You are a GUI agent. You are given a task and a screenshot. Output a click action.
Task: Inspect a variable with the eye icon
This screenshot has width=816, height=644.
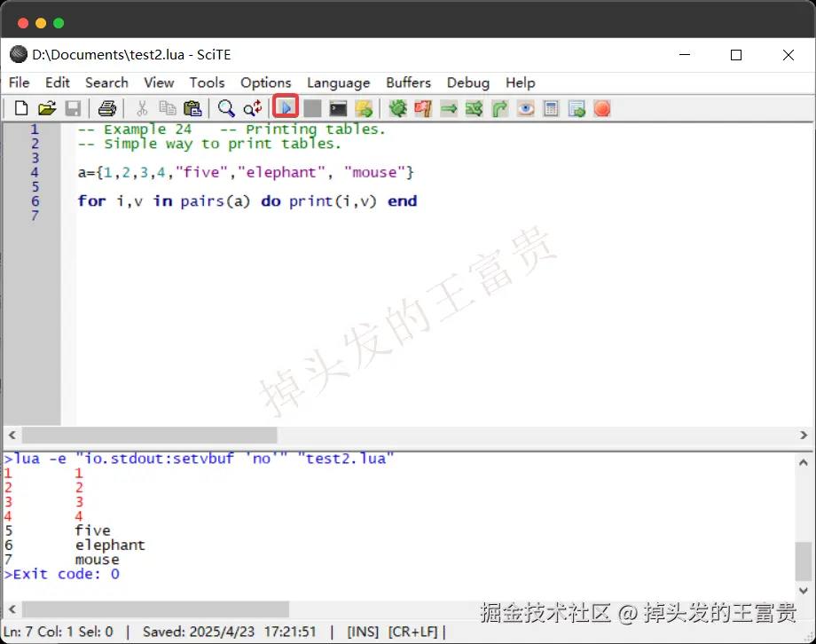(x=524, y=107)
